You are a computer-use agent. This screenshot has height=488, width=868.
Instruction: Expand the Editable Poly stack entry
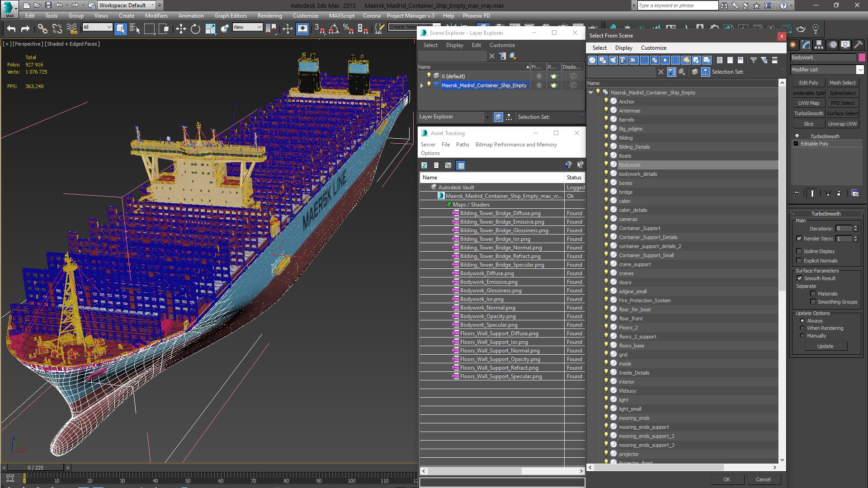point(796,144)
